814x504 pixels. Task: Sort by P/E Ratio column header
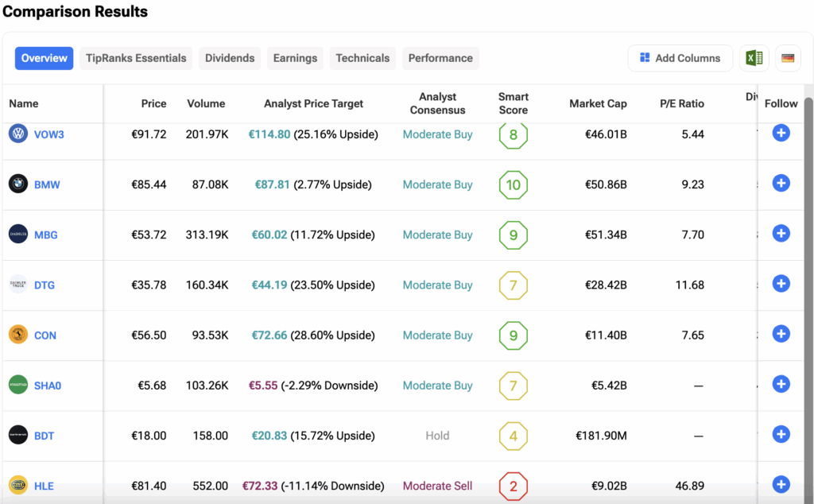click(x=682, y=103)
